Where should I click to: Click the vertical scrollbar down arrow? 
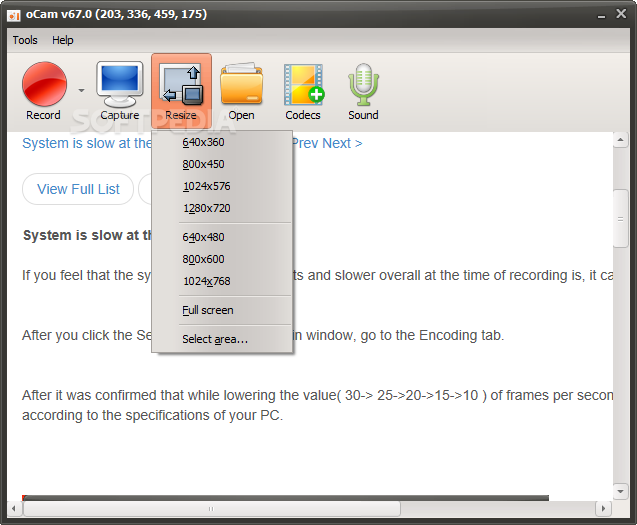coord(620,491)
